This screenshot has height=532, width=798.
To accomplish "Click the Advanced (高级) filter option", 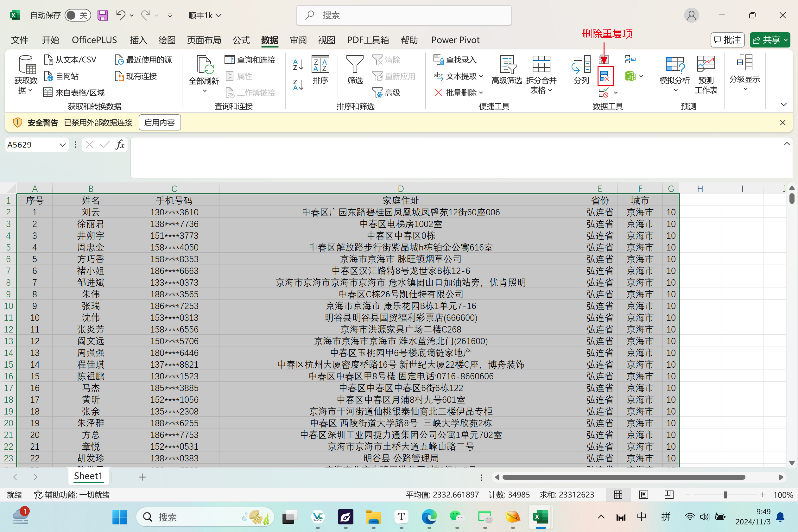I will 386,92.
